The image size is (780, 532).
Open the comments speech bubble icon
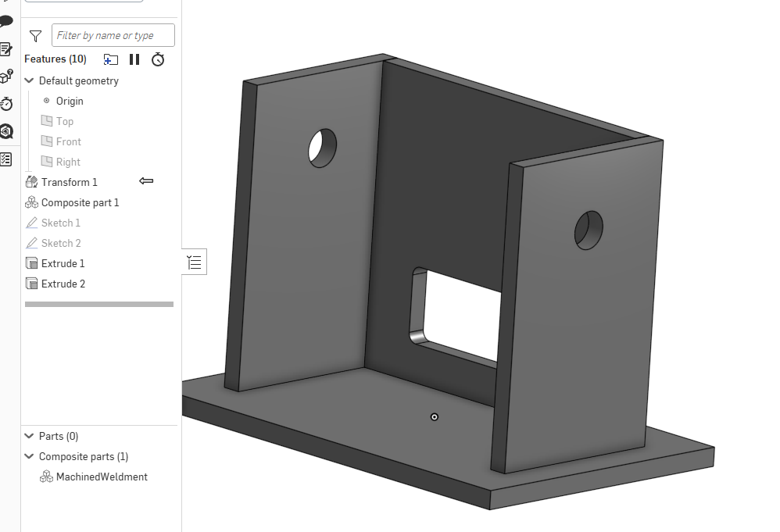pyautogui.click(x=6, y=21)
